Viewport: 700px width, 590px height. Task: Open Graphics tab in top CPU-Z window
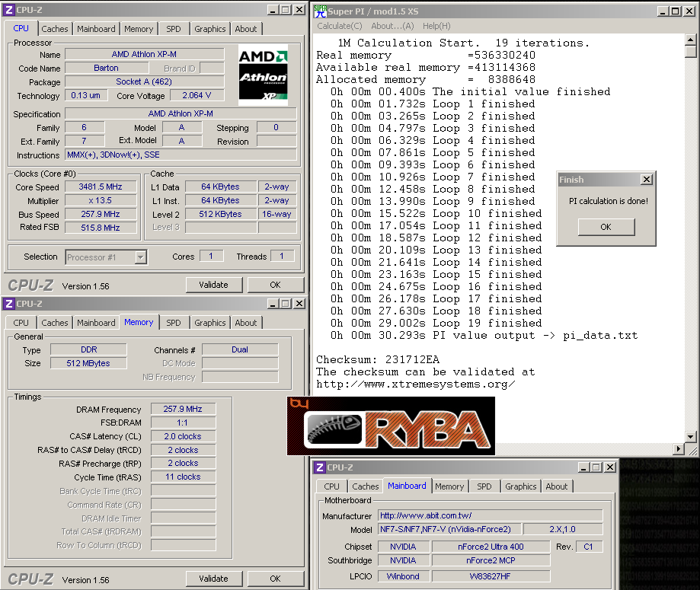pos(209,29)
